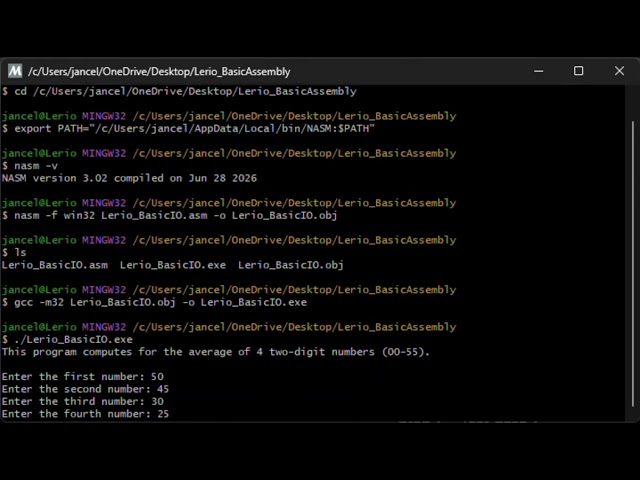The height and width of the screenshot is (480, 640).
Task: Click the MSYS2 'M' icon in title bar
Action: pyautogui.click(x=15, y=71)
